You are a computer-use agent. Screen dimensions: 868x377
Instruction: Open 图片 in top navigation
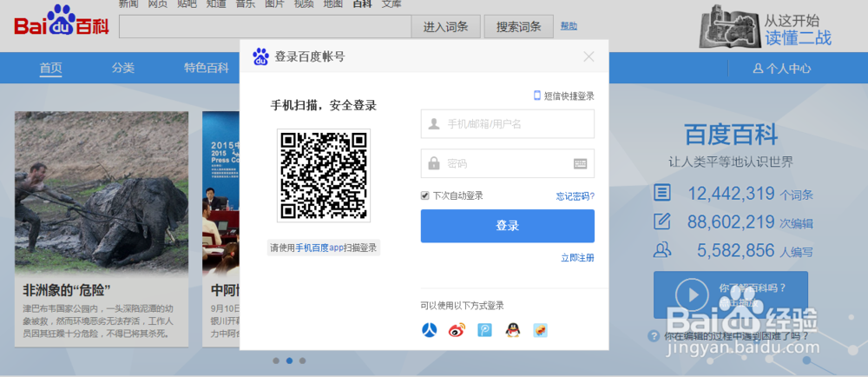point(275,3)
